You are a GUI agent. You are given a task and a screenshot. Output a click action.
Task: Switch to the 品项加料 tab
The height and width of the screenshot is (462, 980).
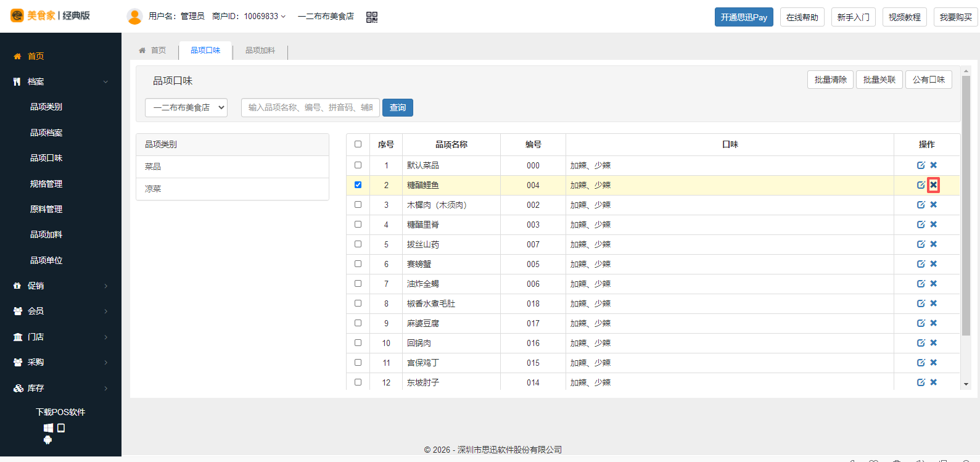[260, 51]
